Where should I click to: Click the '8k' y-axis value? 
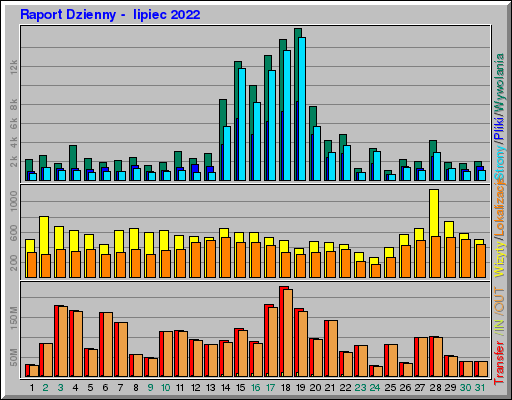point(14,105)
